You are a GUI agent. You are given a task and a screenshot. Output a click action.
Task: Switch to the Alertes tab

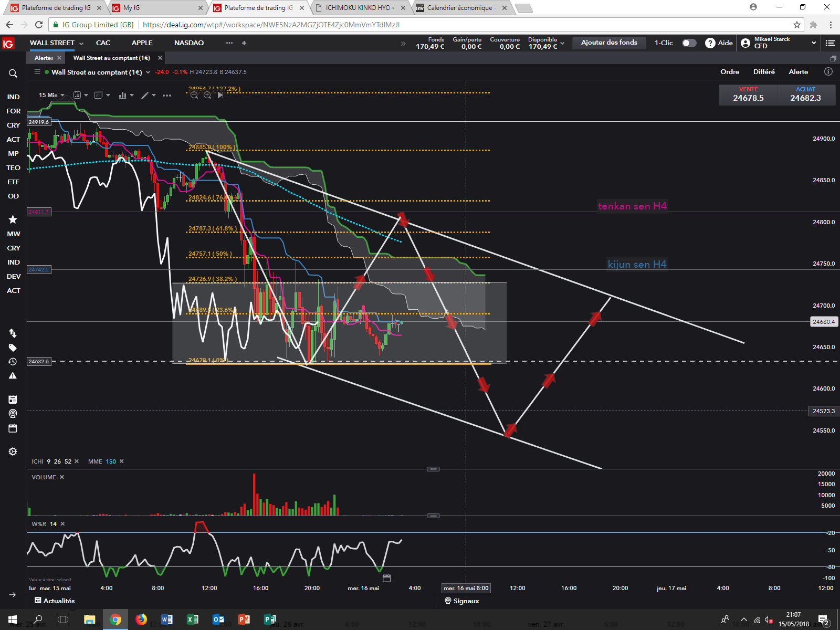click(x=44, y=58)
